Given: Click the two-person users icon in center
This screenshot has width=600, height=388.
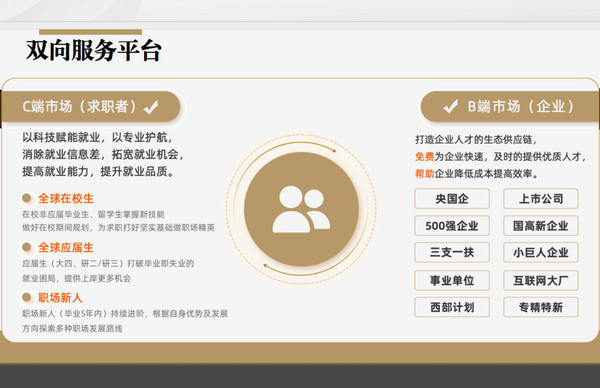Looking at the screenshot, I should (301, 209).
